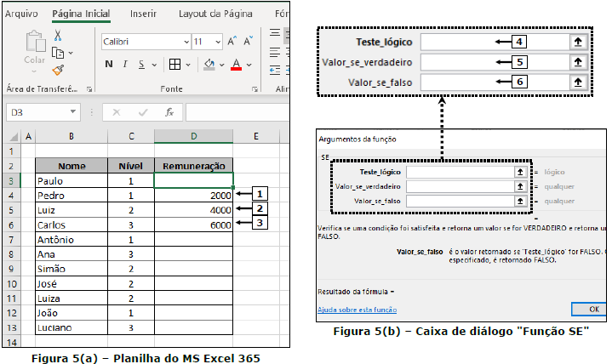
Task: Click cell with value 4000
Action: point(193,210)
